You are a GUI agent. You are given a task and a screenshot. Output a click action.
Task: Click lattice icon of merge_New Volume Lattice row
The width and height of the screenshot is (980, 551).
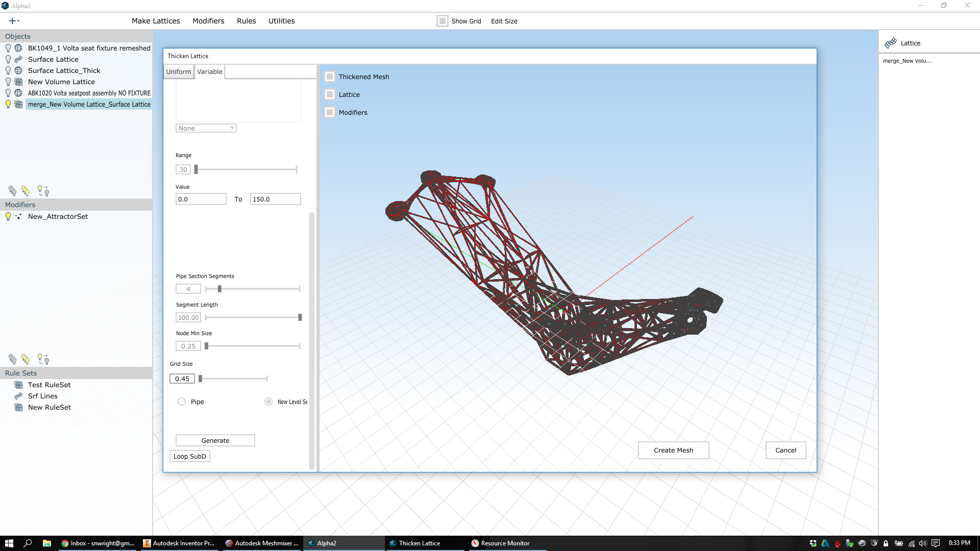pos(18,104)
